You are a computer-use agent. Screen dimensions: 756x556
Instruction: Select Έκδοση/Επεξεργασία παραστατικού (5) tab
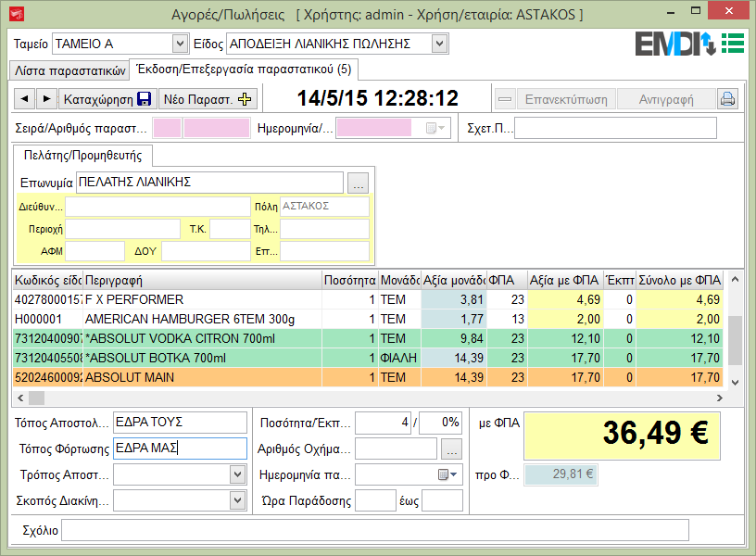coord(244,69)
